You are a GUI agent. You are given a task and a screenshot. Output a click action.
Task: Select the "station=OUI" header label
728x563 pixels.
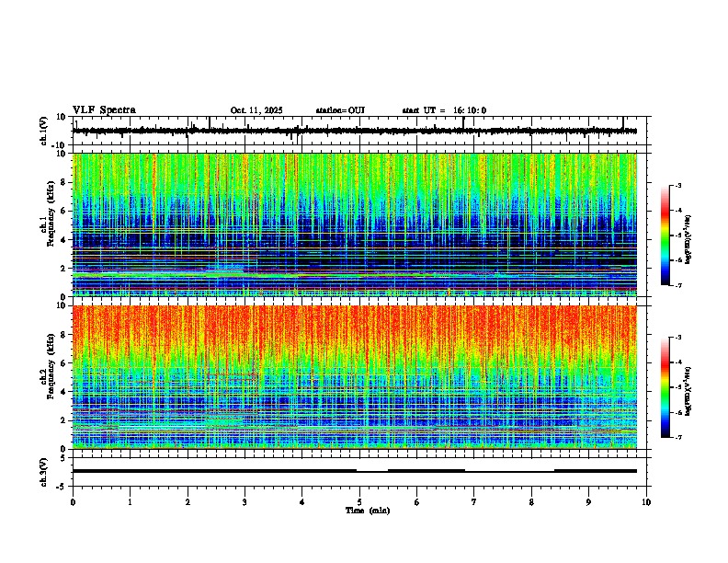tap(340, 110)
